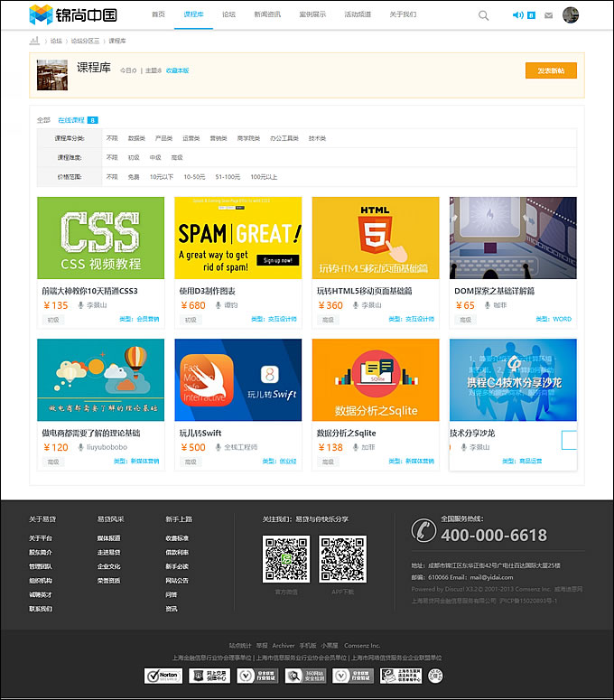Image resolution: width=614 pixels, height=700 pixels.
Task: Open the 玩儿转Swift course title link
Action: [x=200, y=433]
